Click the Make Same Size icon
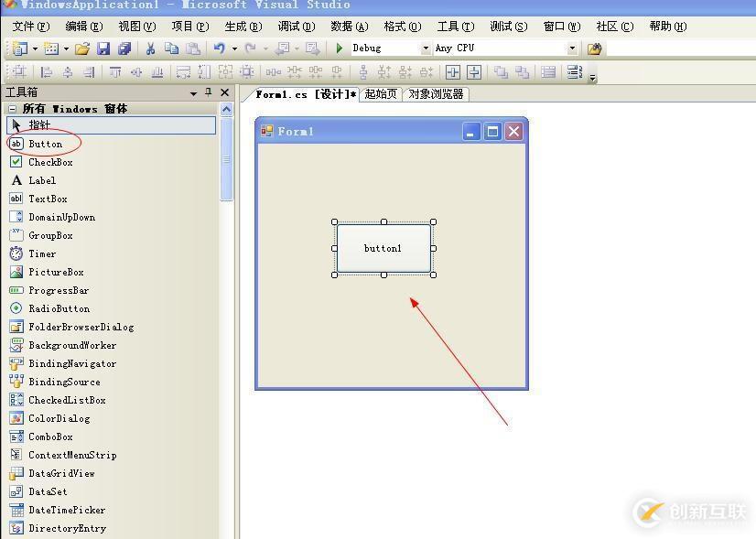 click(x=226, y=72)
